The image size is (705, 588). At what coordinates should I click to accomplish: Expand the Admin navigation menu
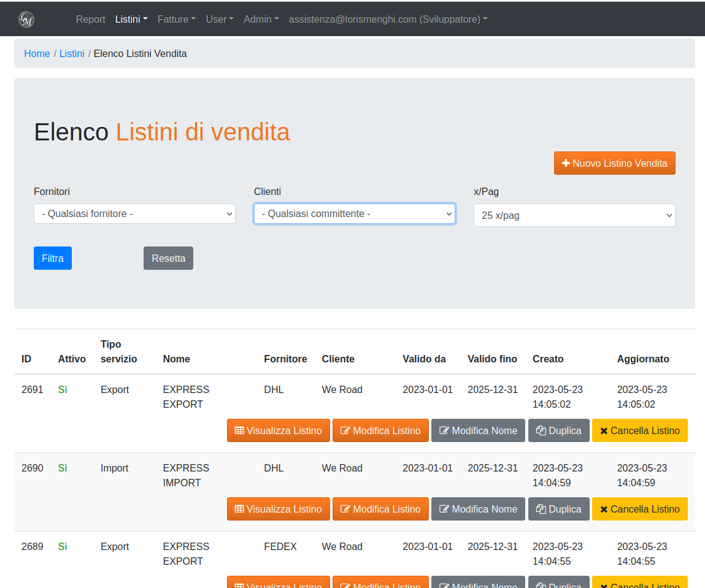pos(261,20)
